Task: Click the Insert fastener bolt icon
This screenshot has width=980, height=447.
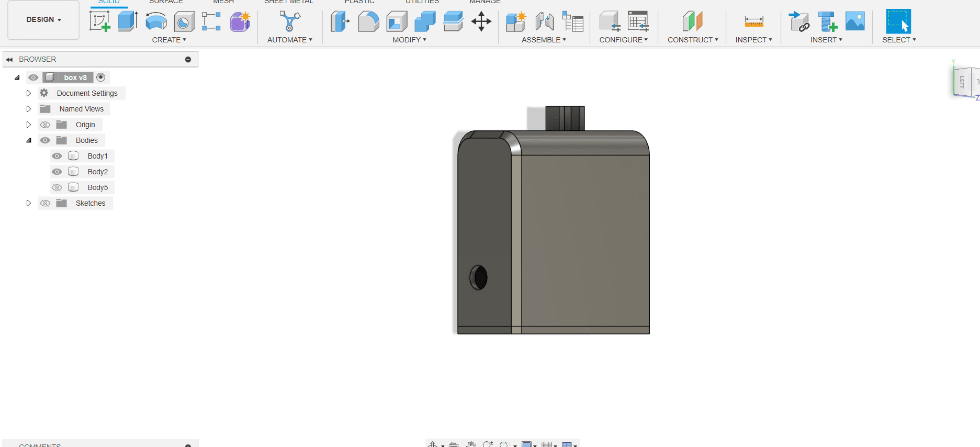Action: pyautogui.click(x=827, y=21)
